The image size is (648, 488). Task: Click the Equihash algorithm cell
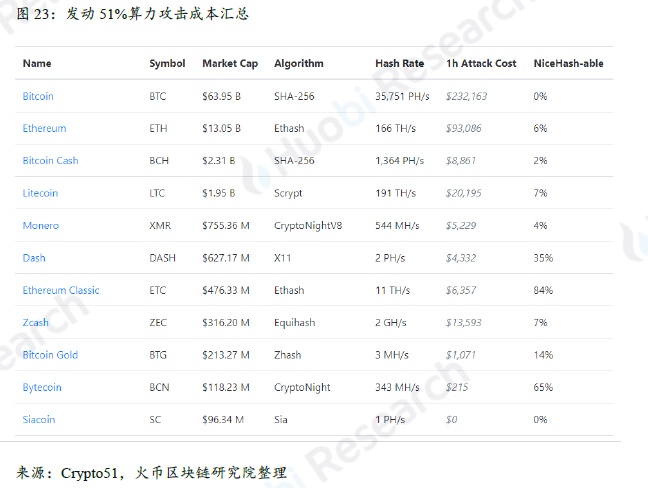(x=295, y=322)
